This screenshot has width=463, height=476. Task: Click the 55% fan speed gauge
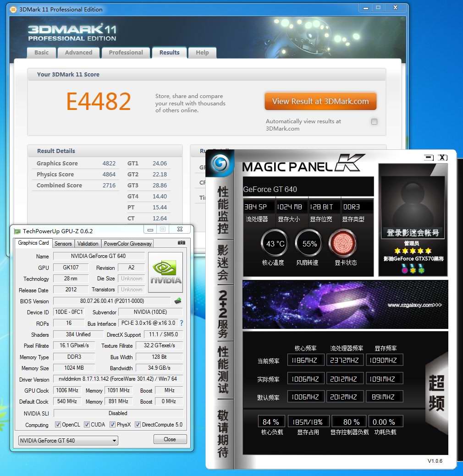pos(309,243)
